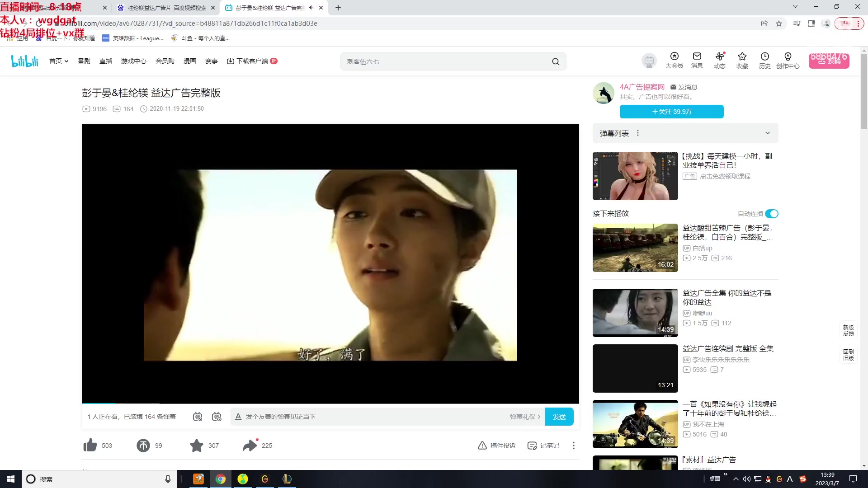Open the 弹幕礼仪 expander link
868x488 pixels.
(525, 417)
